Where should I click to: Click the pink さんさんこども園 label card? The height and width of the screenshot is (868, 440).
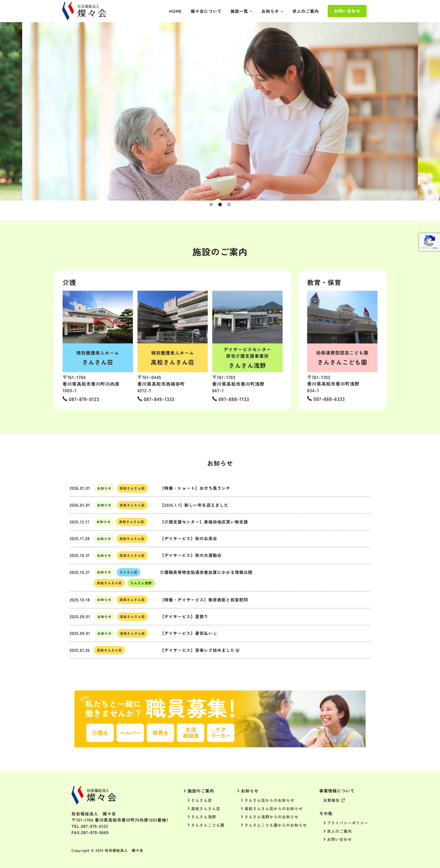tap(342, 358)
